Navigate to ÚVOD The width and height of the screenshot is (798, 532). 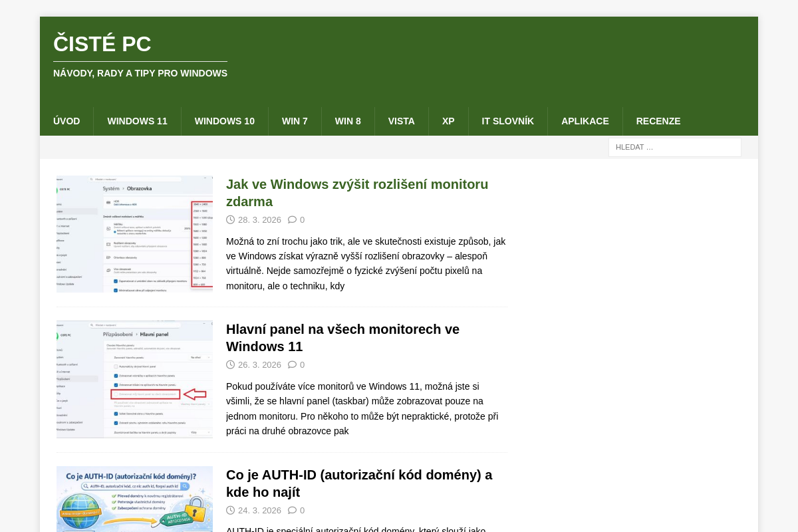coord(66,121)
